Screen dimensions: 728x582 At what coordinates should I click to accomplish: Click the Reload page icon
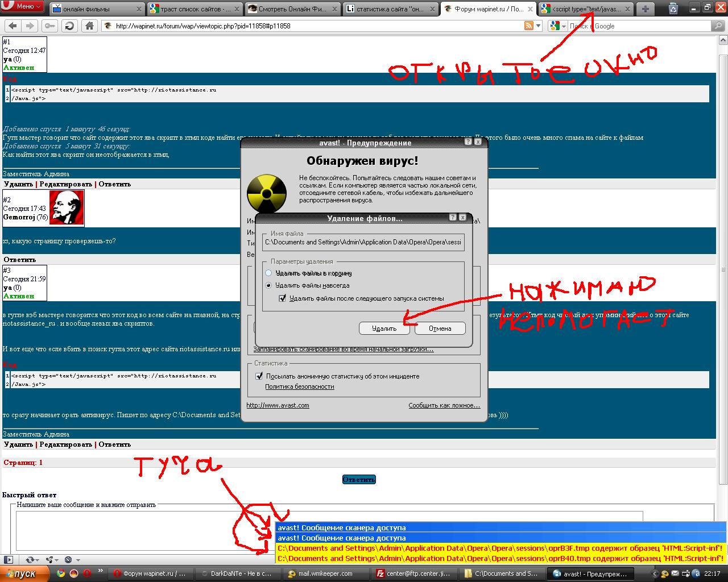pyautogui.click(x=69, y=26)
